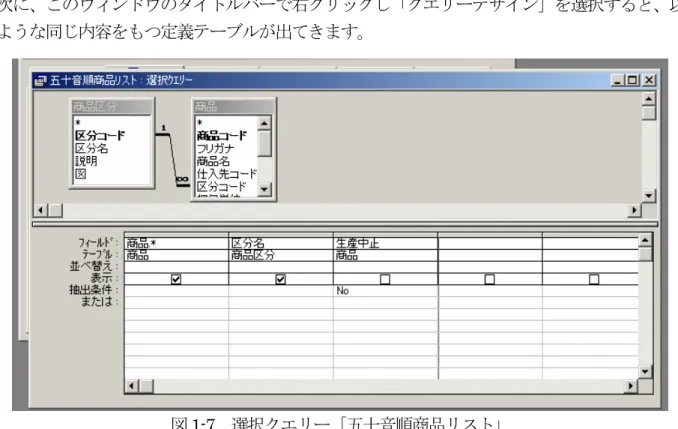Click the 並べ替え cell under 生産中止

pos(385,267)
